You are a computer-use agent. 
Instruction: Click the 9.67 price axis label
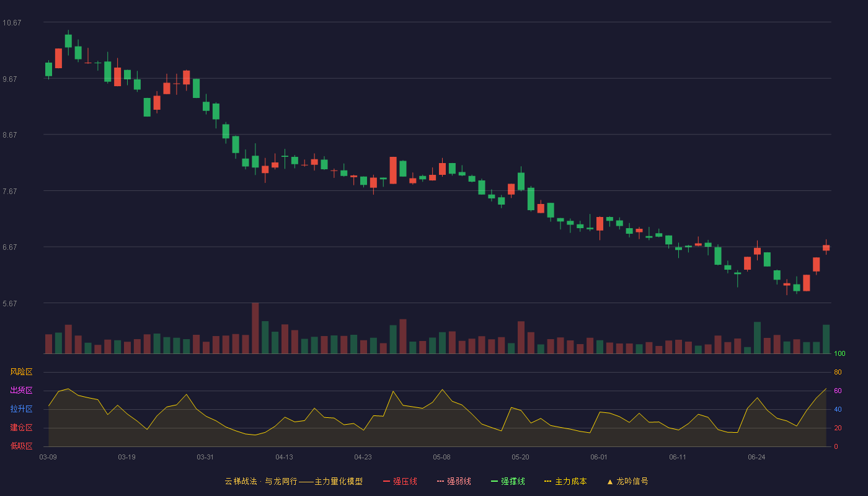click(10, 79)
